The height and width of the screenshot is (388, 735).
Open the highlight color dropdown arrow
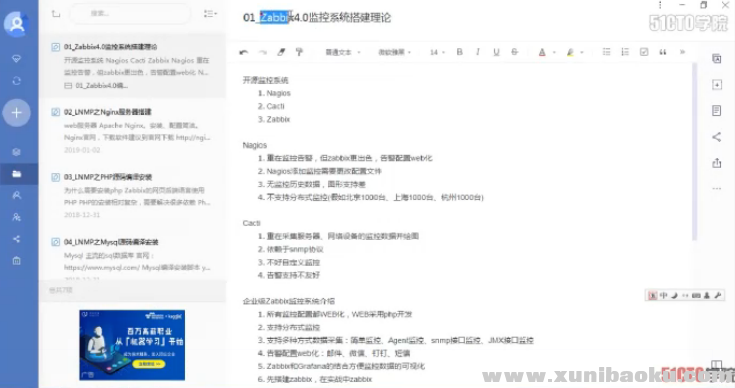coord(582,52)
